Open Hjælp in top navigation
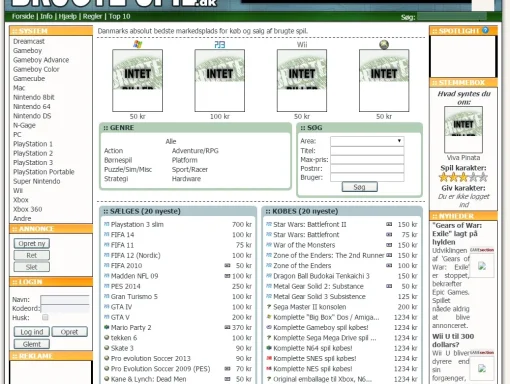This screenshot has width=510, height=384. tap(68, 16)
